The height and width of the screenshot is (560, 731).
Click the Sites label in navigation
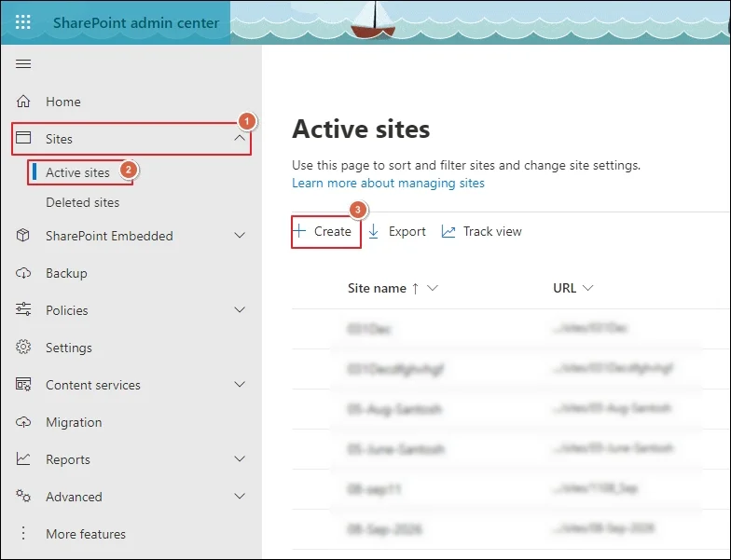pos(59,139)
